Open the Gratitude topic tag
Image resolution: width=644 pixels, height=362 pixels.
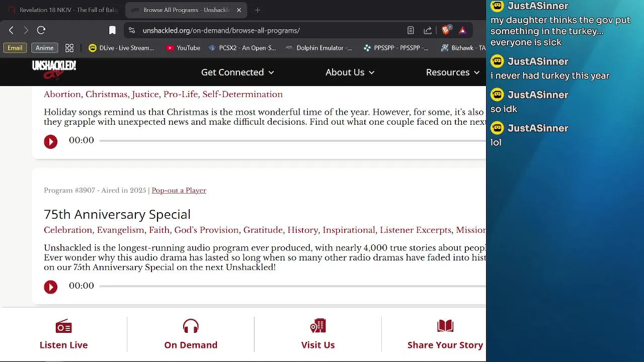263,230
